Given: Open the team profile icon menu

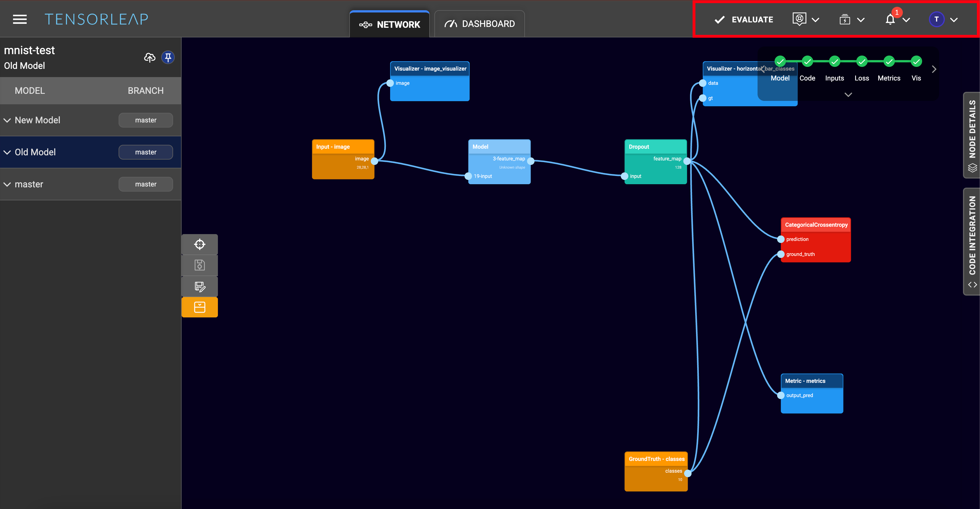Looking at the screenshot, I should 799,19.
